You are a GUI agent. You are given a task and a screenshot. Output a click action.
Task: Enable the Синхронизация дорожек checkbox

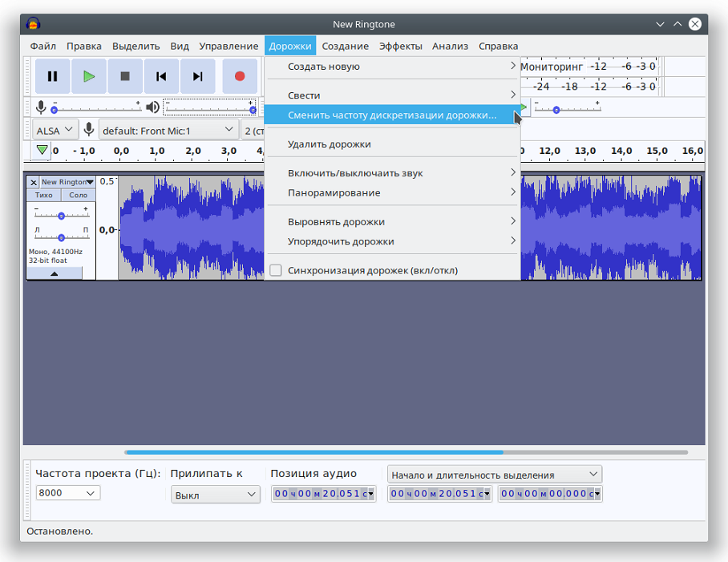click(276, 270)
